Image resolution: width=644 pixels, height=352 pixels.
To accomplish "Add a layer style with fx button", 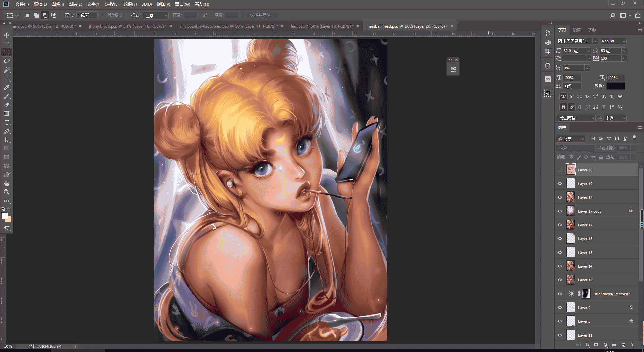I will [x=587, y=345].
